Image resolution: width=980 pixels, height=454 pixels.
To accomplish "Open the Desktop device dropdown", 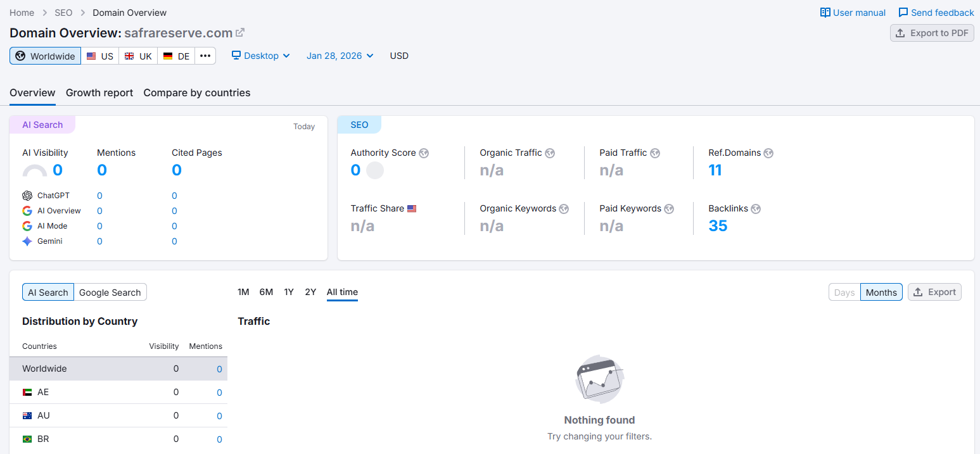I will coord(261,56).
